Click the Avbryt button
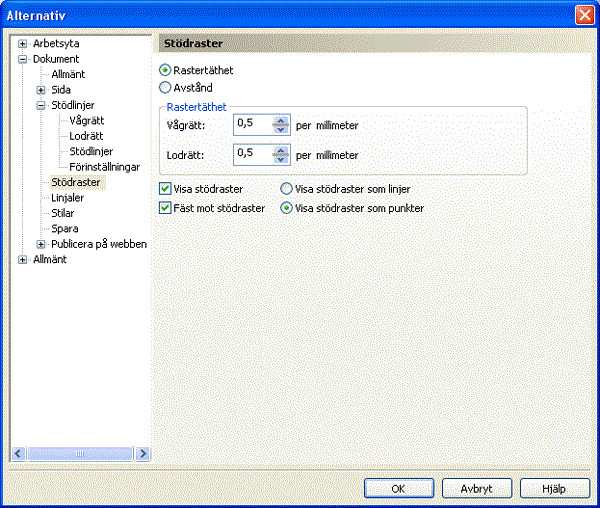600x508 pixels. pos(475,488)
